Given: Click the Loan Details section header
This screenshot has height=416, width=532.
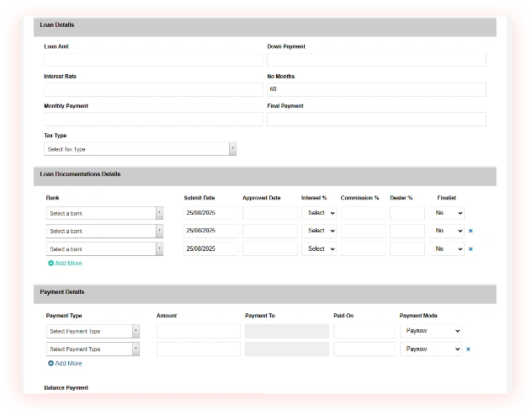Looking at the screenshot, I should [x=265, y=26].
